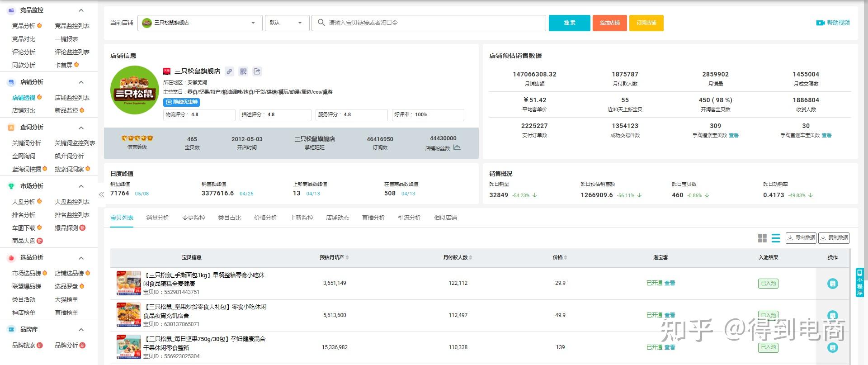Viewport: 868px width, 365px height.
Task: Click 查看 link beside 手淘直通车宝贝数
Action: pos(826,135)
